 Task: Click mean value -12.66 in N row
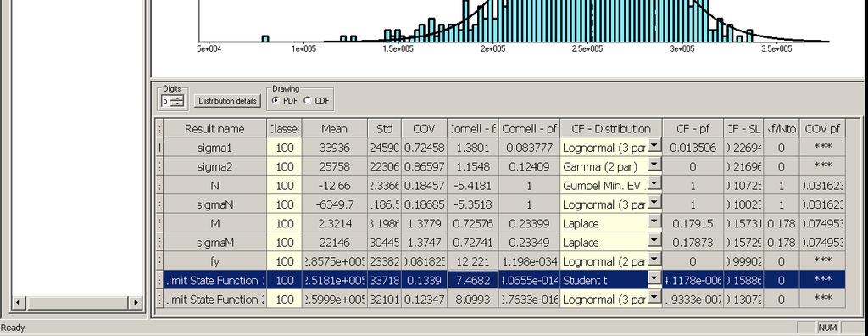click(x=334, y=186)
